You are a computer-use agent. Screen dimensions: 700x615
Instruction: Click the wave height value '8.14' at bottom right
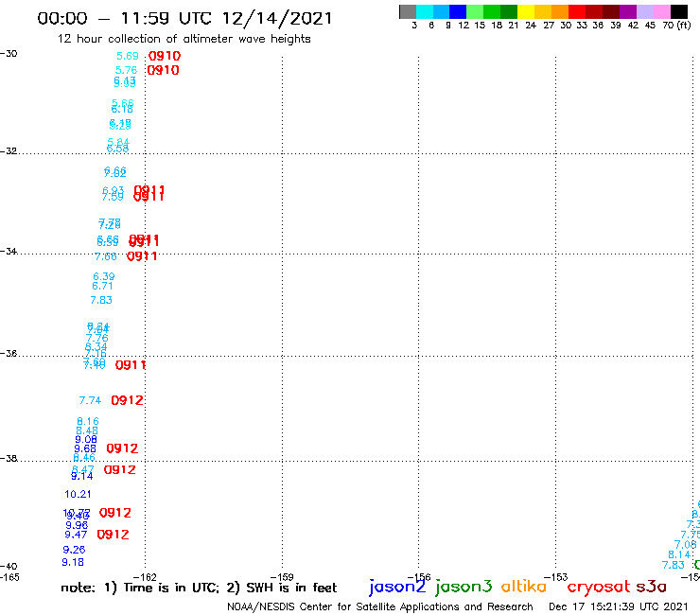pyautogui.click(x=679, y=554)
